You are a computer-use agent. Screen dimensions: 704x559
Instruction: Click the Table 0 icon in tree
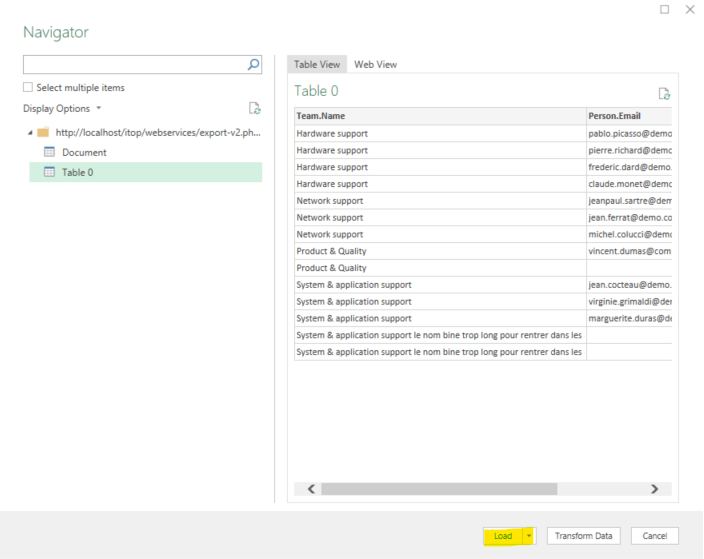tap(49, 172)
